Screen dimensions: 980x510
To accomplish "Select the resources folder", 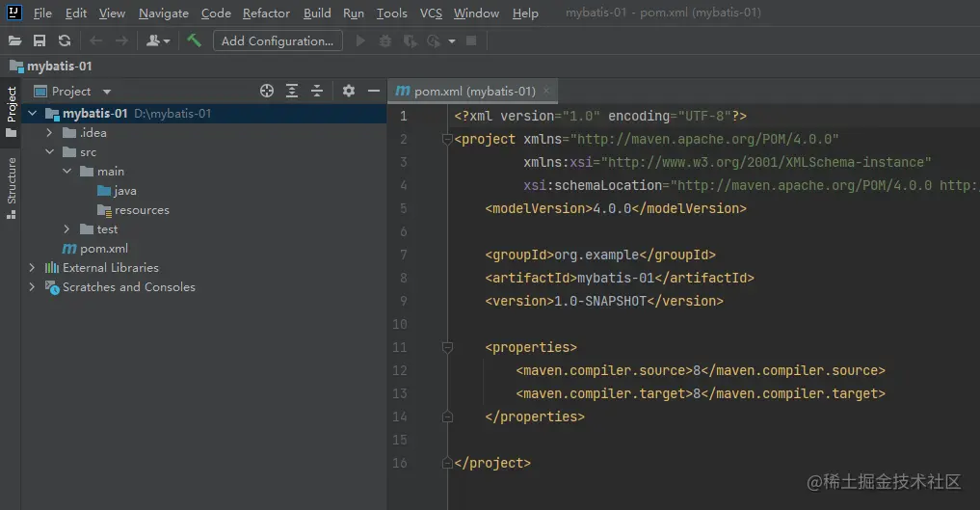I will [x=133, y=210].
